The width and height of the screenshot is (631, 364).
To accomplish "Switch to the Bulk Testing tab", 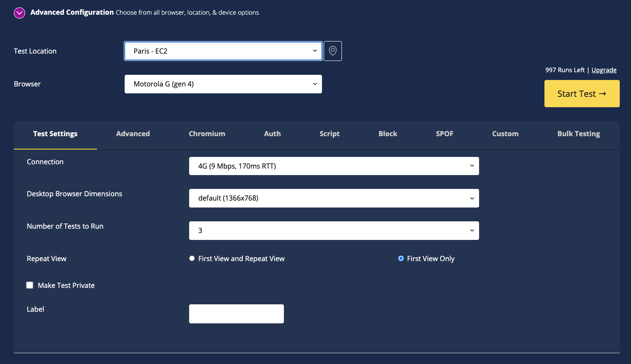I will 579,134.
